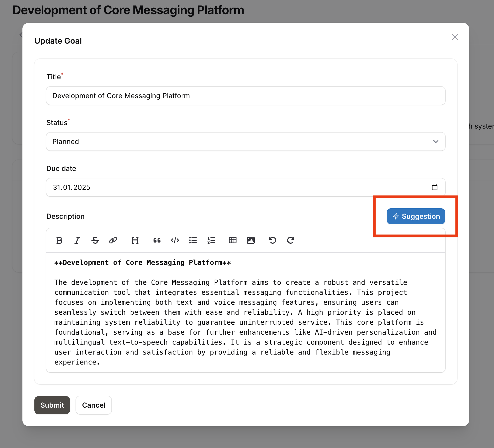
Task: Insert an image
Action: click(251, 240)
